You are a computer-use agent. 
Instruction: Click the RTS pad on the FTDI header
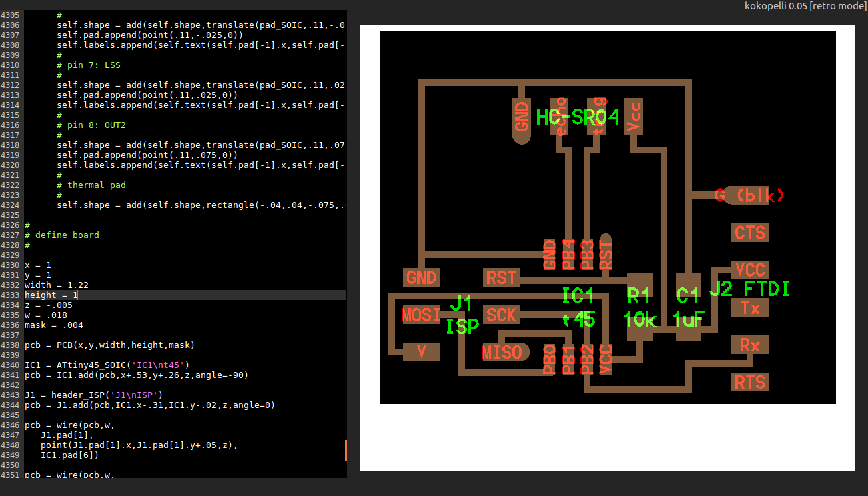click(x=749, y=382)
